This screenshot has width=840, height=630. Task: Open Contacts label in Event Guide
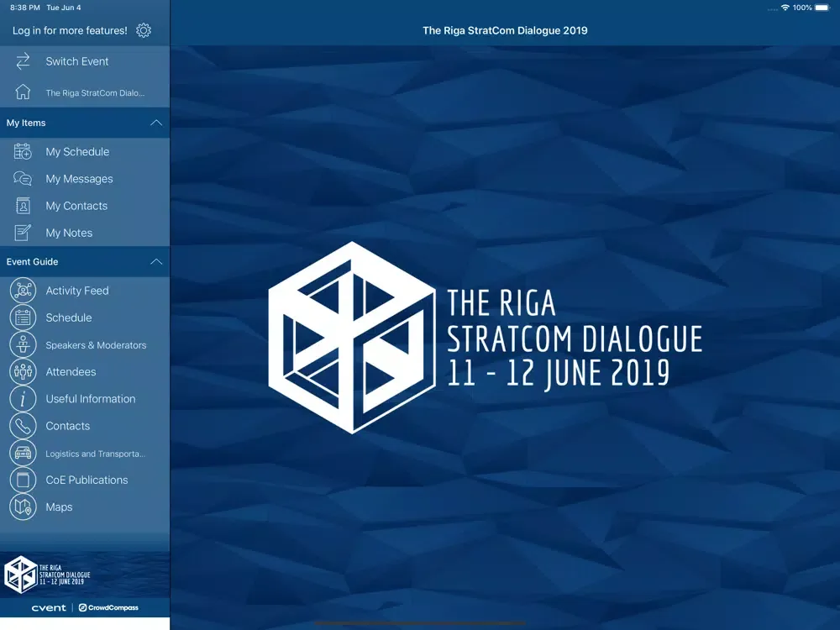click(x=67, y=426)
